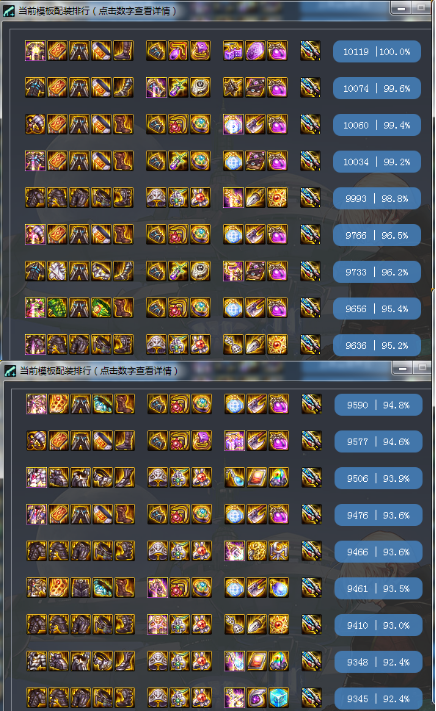Click the purple dice icon in the 10119 row

point(233,51)
